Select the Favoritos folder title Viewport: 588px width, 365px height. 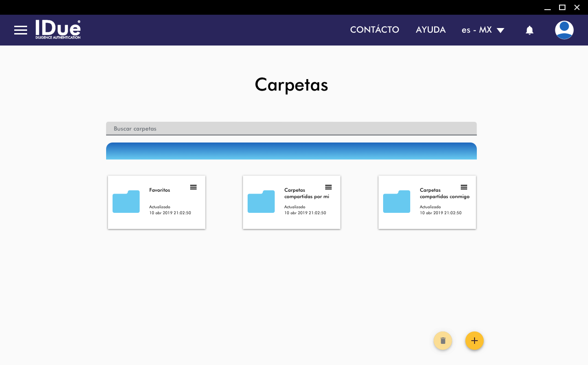coord(159,190)
